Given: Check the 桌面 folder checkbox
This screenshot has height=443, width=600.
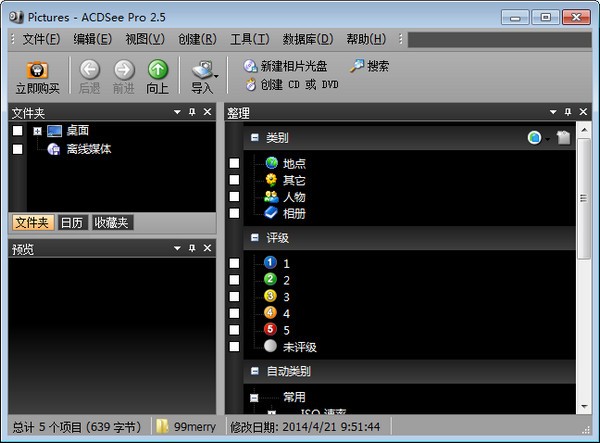Looking at the screenshot, I should pyautogui.click(x=18, y=131).
